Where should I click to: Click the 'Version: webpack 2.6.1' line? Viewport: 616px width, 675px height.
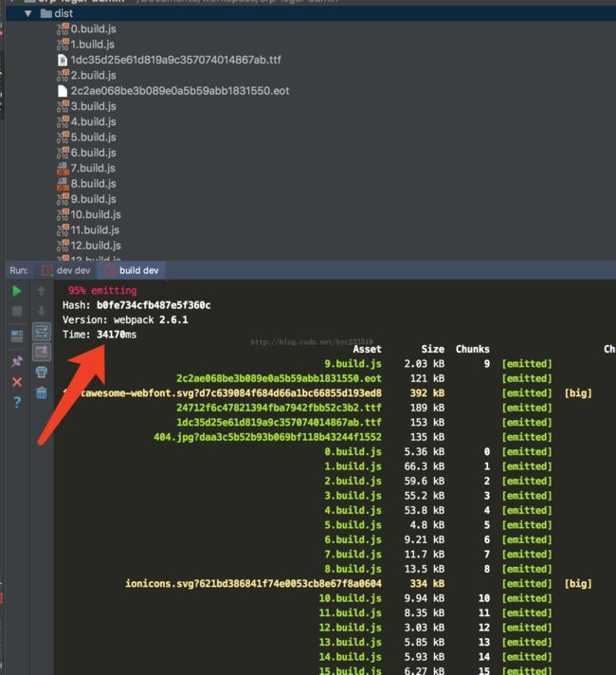tap(125, 319)
